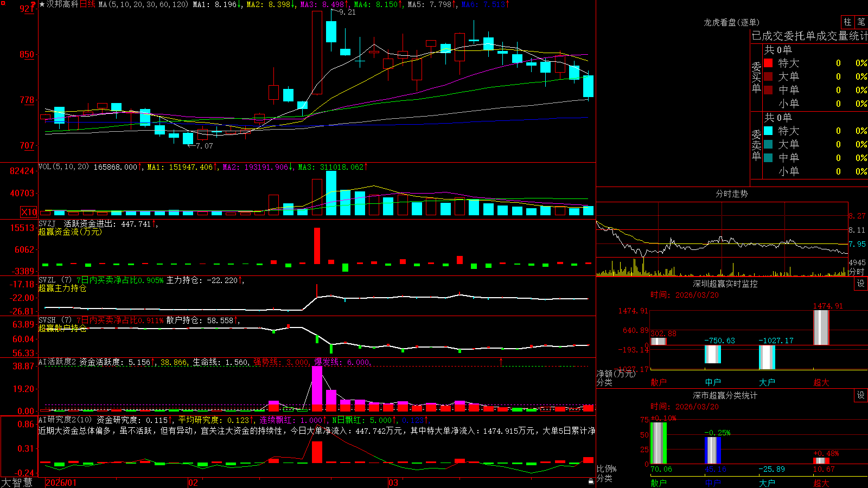868x488 pixels.
Task: Click the magenta AI活跃度 peak bar
Action: click(317, 388)
